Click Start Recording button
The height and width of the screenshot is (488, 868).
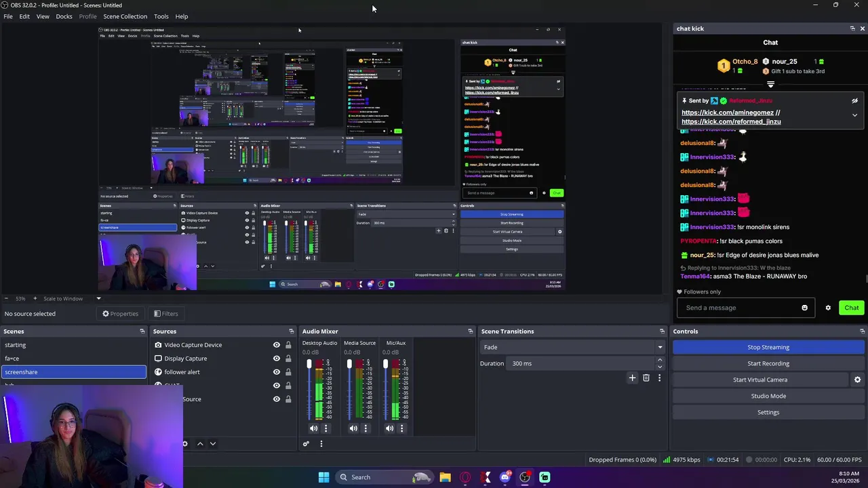[x=768, y=363]
